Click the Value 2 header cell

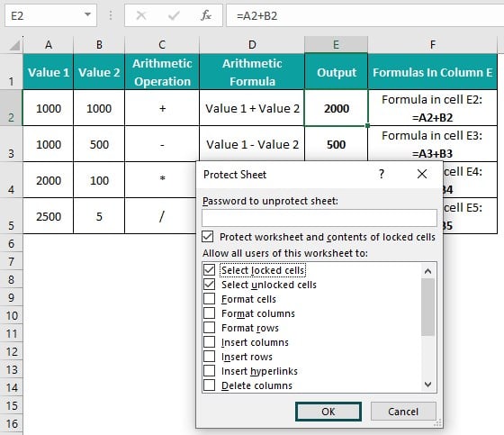pyautogui.click(x=99, y=72)
